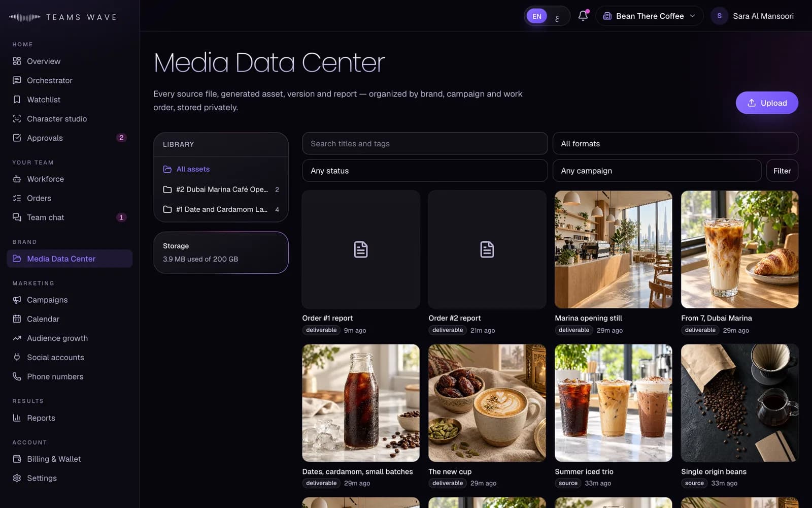Switch language to EN
This screenshot has width=812, height=508.
click(x=536, y=16)
